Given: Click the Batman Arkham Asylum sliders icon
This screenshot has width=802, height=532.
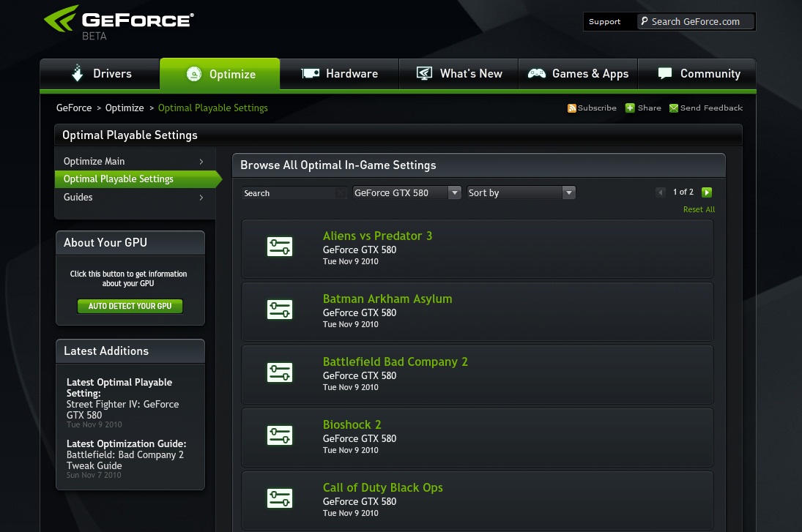Looking at the screenshot, I should pos(280,310).
